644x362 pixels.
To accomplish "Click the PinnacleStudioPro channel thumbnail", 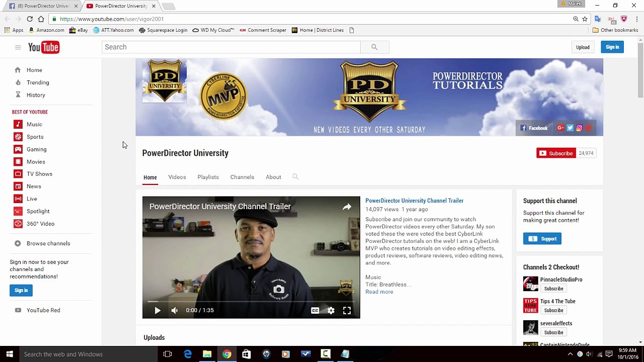I will click(x=530, y=284).
